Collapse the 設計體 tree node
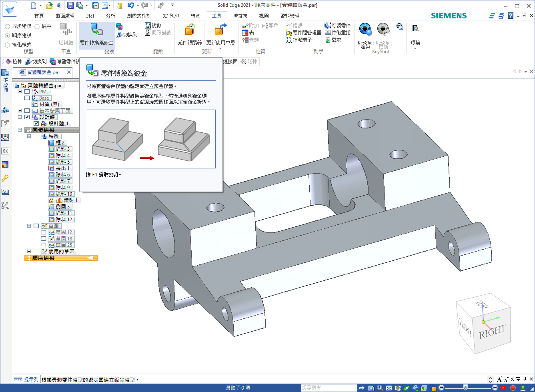 click(x=20, y=117)
